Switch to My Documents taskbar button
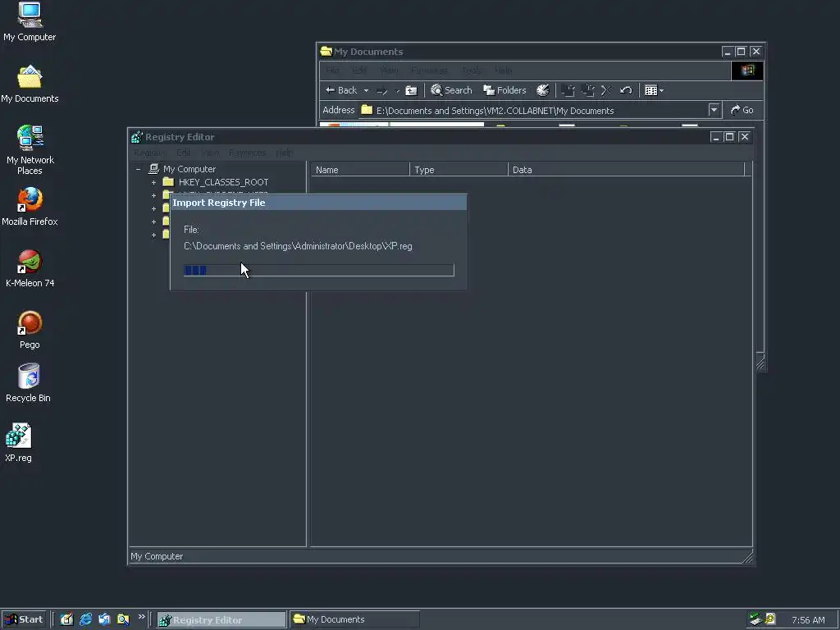The image size is (840, 630). (x=354, y=620)
